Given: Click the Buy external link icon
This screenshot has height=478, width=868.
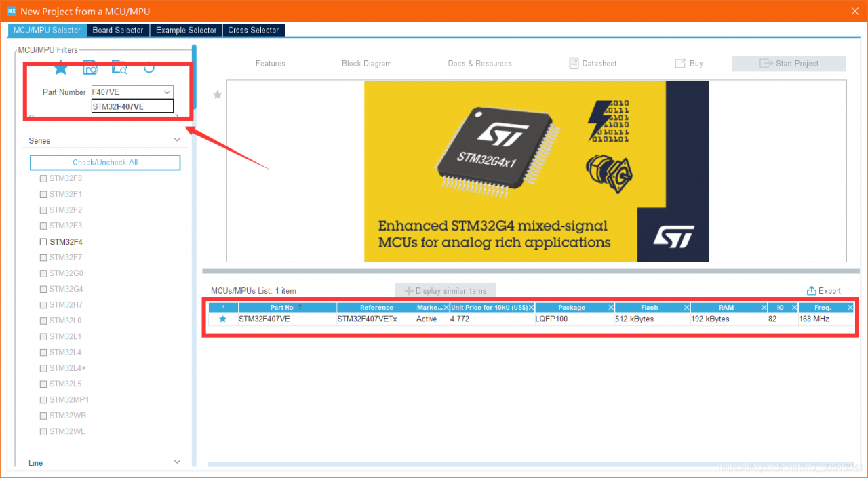Looking at the screenshot, I should 679,63.
